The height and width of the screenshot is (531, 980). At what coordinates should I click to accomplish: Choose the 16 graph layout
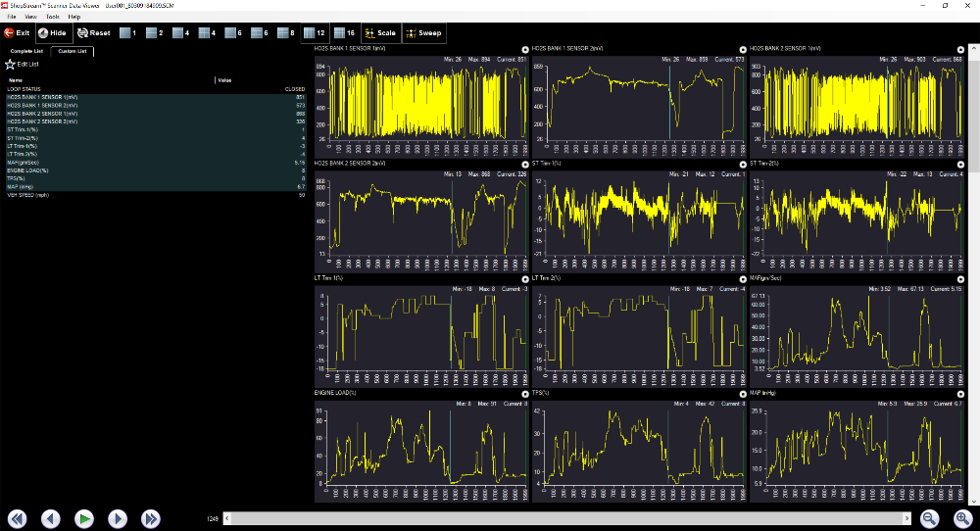(x=343, y=32)
